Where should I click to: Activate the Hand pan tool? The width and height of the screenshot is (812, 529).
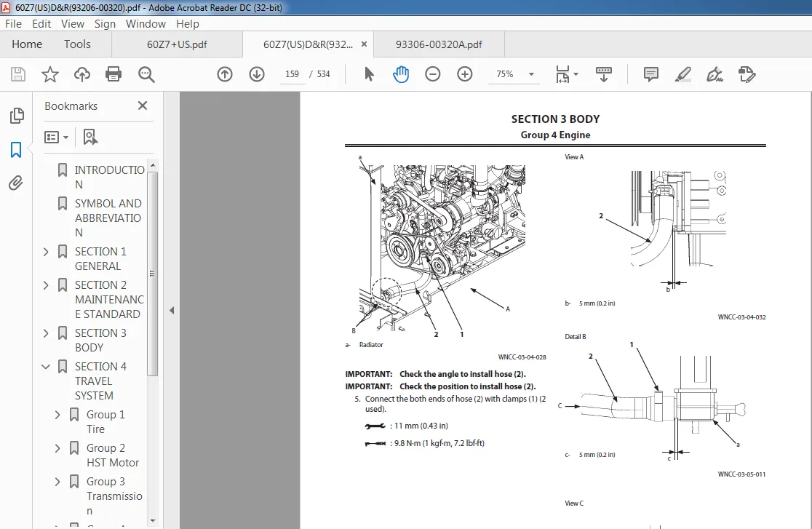(x=401, y=74)
